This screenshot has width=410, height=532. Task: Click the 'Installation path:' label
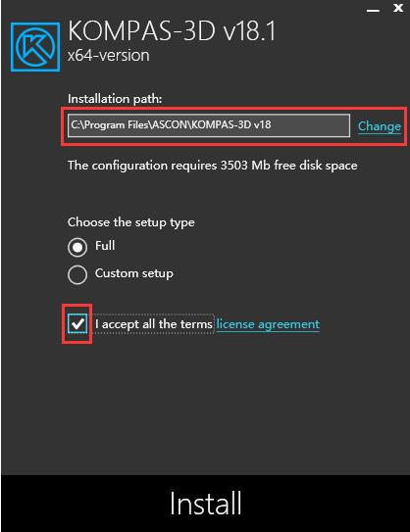(x=115, y=99)
